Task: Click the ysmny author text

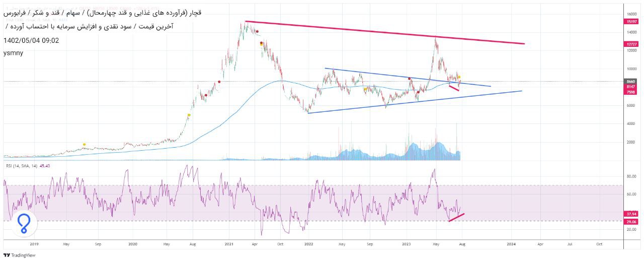Action: pyautogui.click(x=13, y=52)
